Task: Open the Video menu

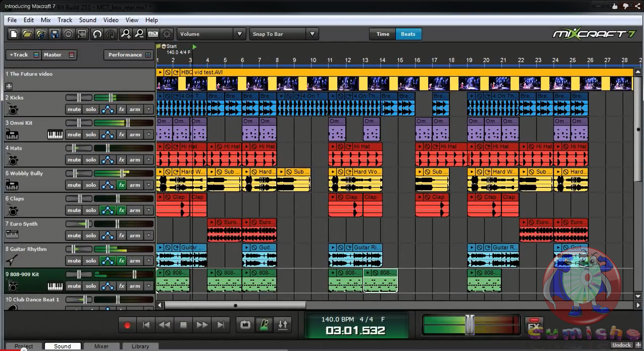Action: [x=111, y=20]
